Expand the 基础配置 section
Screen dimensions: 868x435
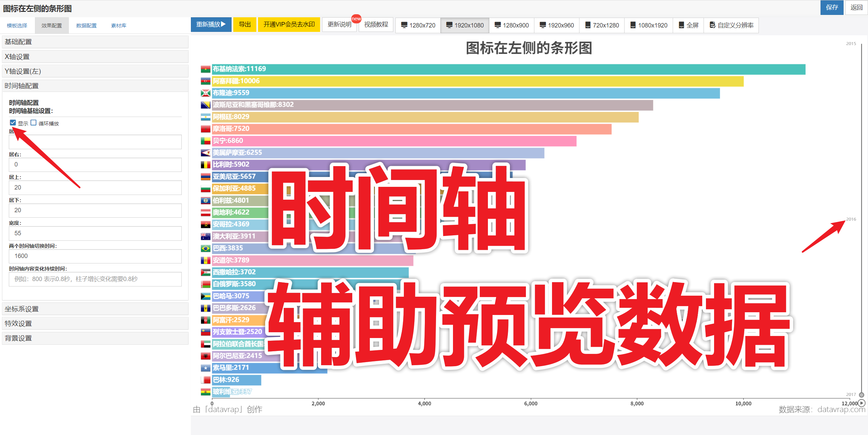click(95, 42)
